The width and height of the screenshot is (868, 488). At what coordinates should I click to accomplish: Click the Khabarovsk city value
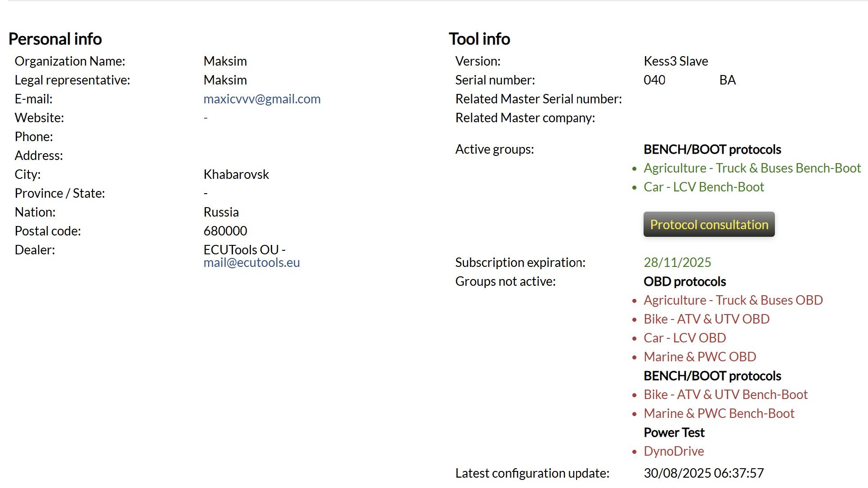click(x=236, y=174)
